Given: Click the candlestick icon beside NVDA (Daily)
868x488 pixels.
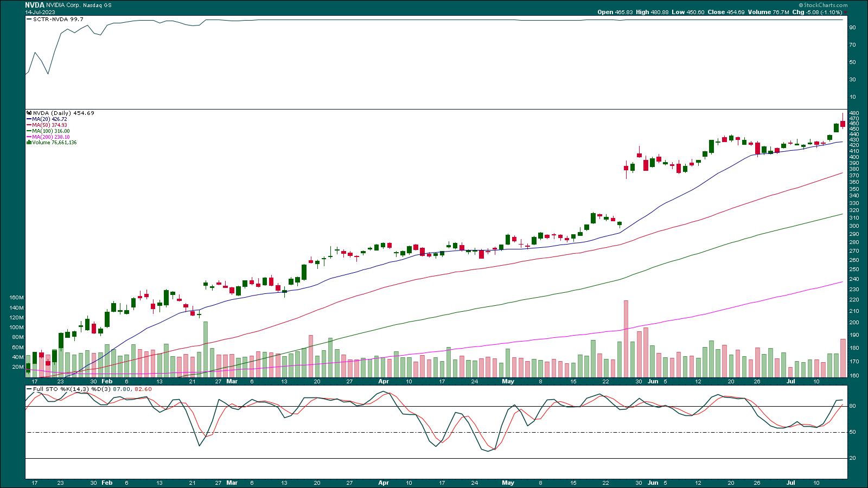Looking at the screenshot, I should pyautogui.click(x=29, y=113).
